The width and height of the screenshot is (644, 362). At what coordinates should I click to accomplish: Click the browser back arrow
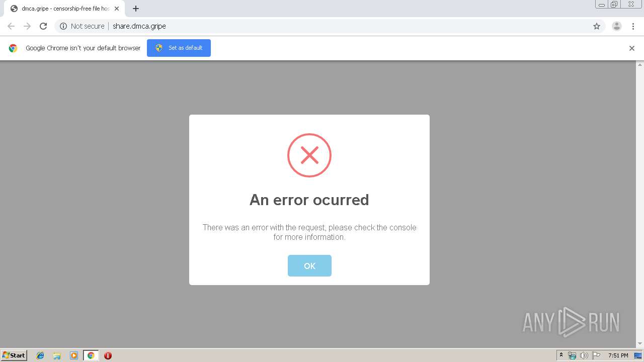11,26
